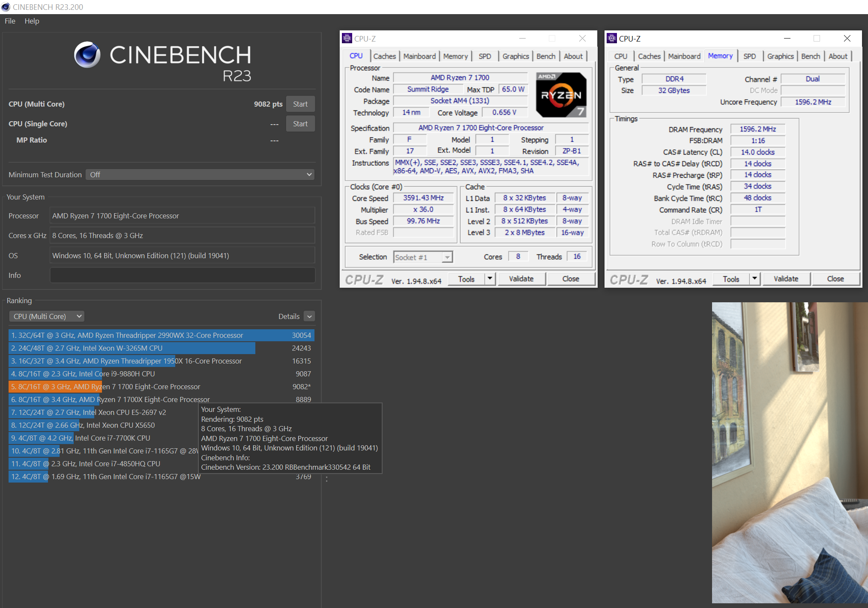Viewport: 868px width, 608px height.
Task: Open the Tools dropdown arrow in the left CPU-Z
Action: [490, 279]
